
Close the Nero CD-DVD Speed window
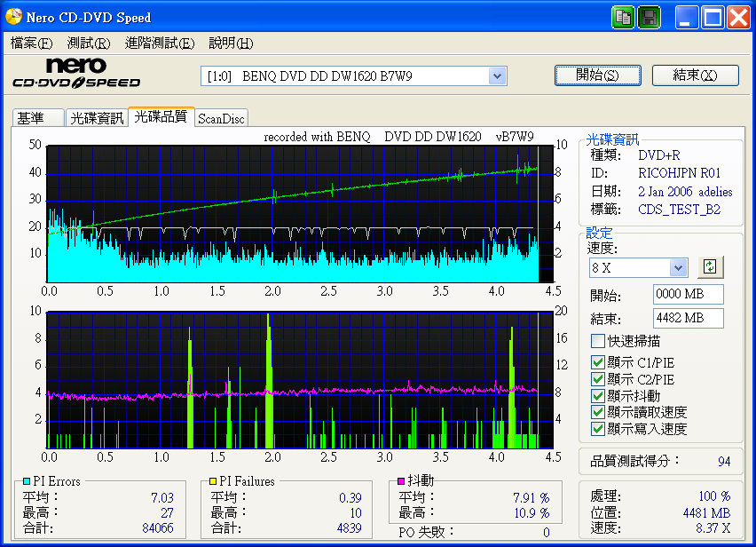[739, 18]
